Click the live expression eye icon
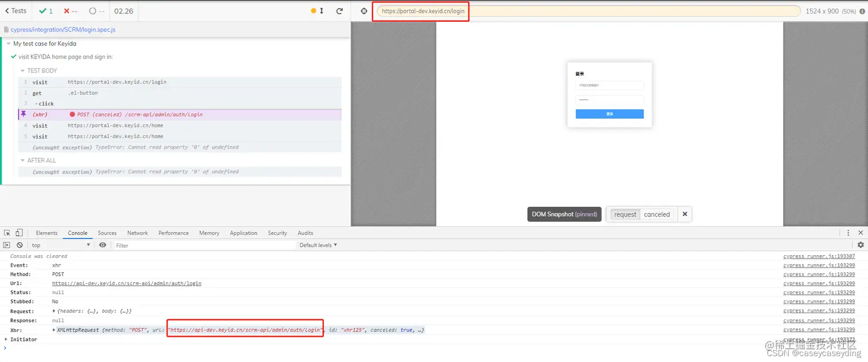 (103, 245)
